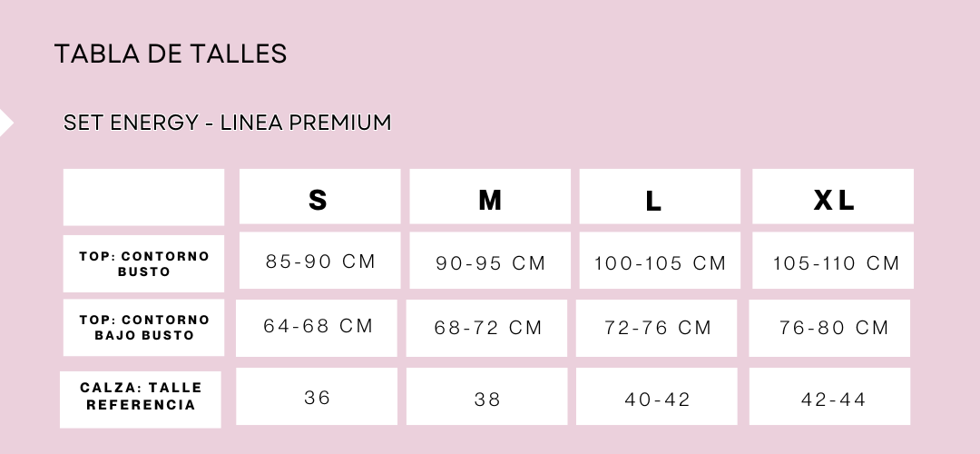
Task: Click the reference size 36 cell
Action: point(317,397)
